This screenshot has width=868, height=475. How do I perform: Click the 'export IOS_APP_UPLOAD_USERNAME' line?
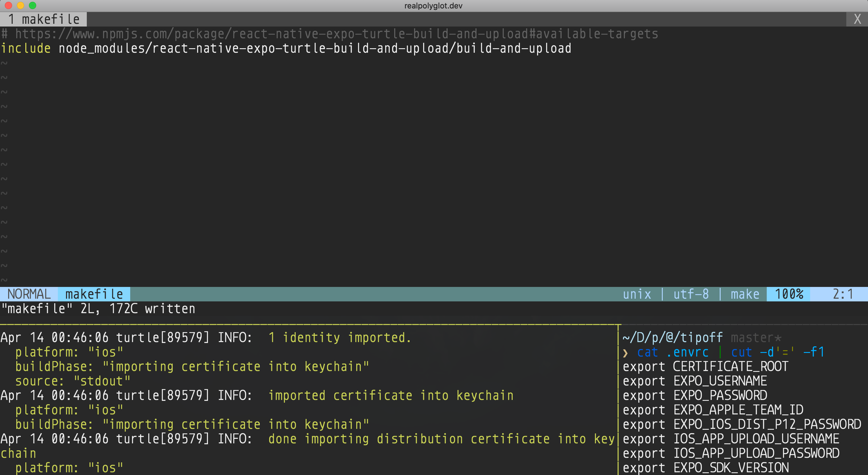click(731, 439)
